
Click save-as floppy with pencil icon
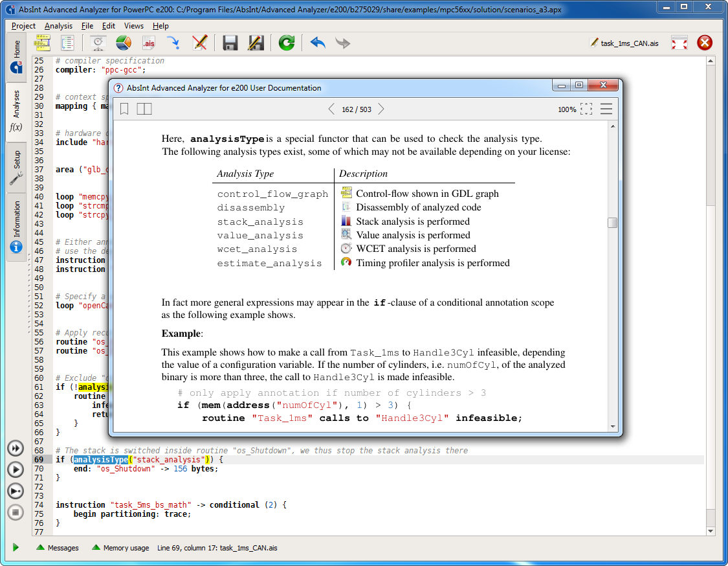coord(256,43)
